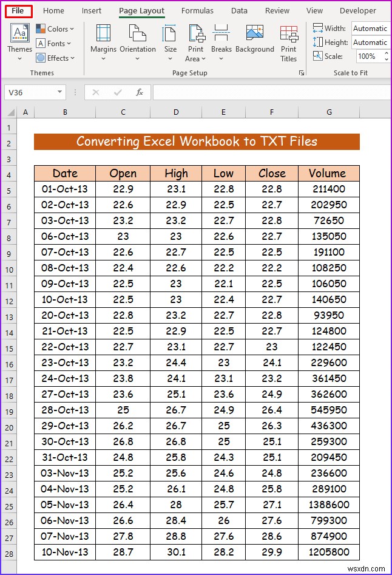Click the 'Date' header cell
Image resolution: width=392 pixels, height=575 pixels.
tap(65, 174)
